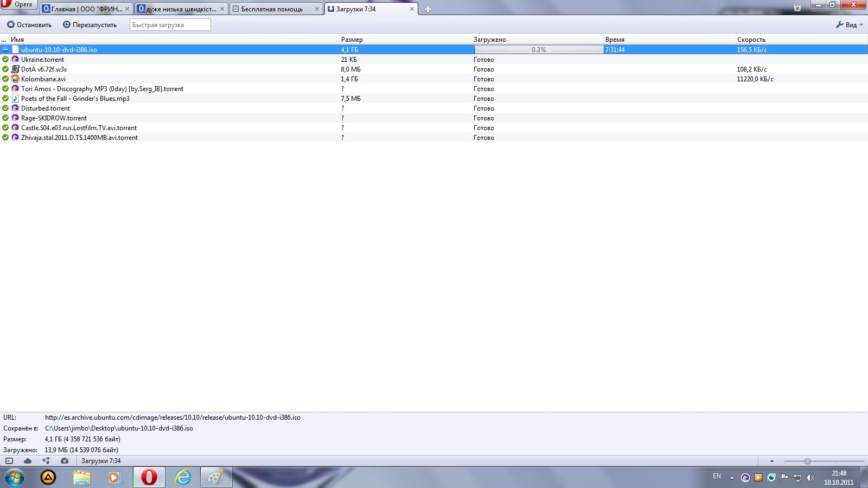Open the Opera main menu button

[18, 4]
